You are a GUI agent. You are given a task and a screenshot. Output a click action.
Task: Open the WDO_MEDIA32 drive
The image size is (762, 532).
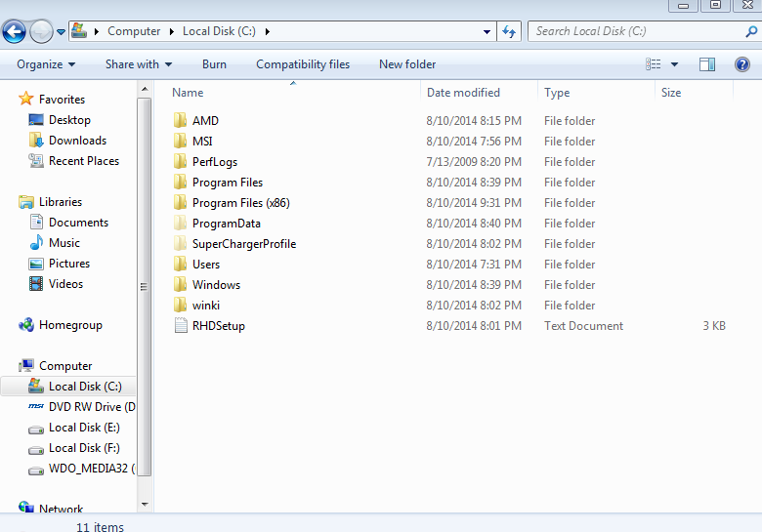(92, 468)
